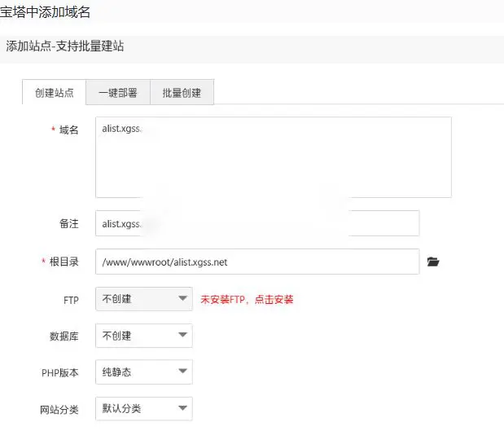Open the 数据库 dropdown
504x431 pixels.
pos(144,336)
